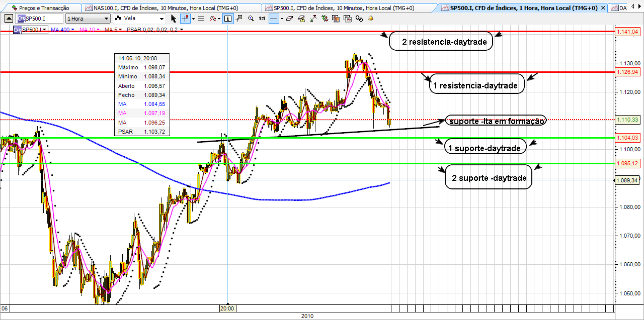Click the erase-all warning eraser icon
Image resolution: width=644 pixels, height=320 pixels.
click(x=301, y=18)
